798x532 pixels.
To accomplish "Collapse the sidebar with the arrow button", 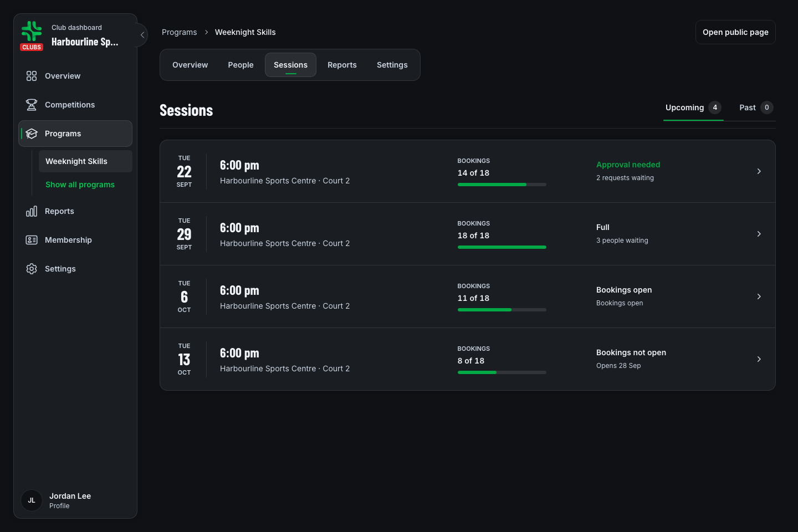I will pos(142,35).
